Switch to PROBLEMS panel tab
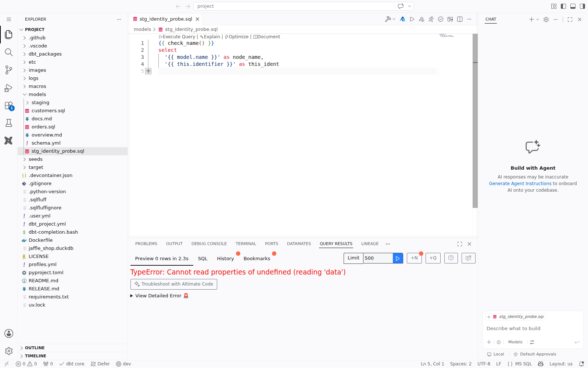Viewport: 588px width, 368px height. 146,244
